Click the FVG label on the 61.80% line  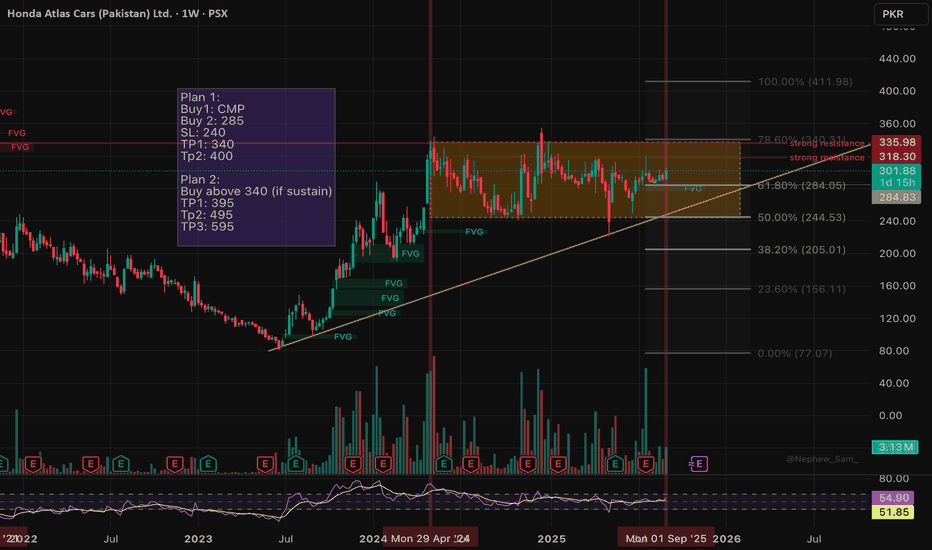coord(692,188)
